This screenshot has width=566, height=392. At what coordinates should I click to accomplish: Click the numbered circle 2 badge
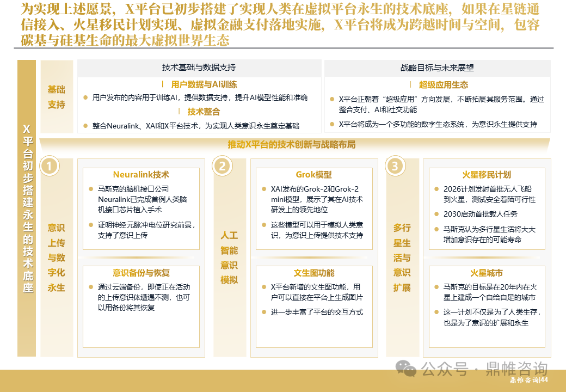pyautogui.click(x=223, y=167)
